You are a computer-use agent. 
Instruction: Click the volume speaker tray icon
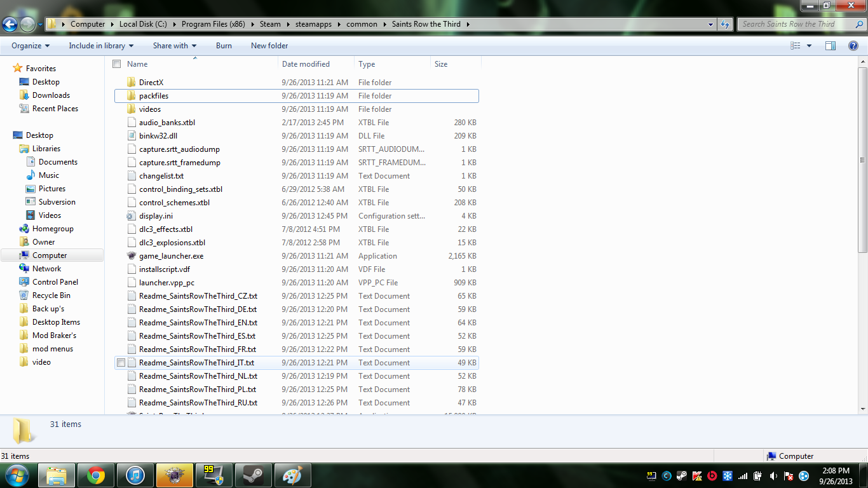click(773, 476)
